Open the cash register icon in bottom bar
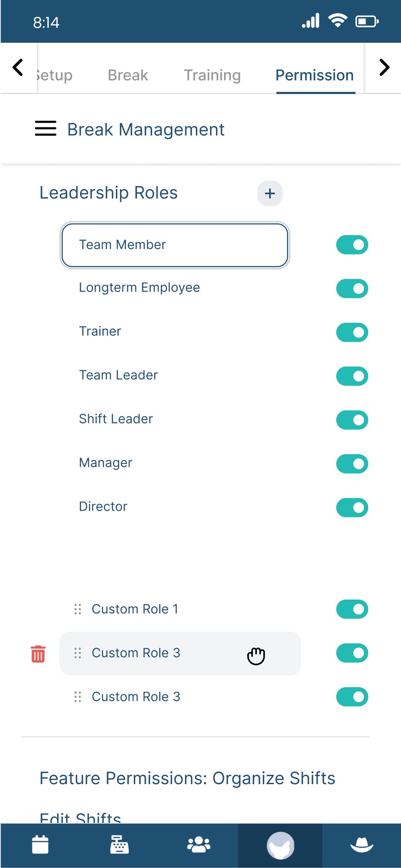The height and width of the screenshot is (868, 401). pos(120,845)
